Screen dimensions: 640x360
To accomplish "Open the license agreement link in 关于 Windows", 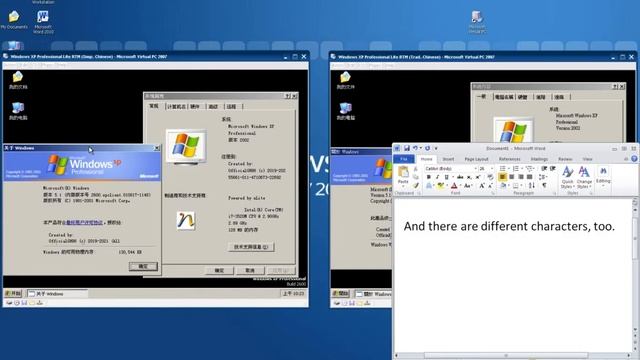I will pos(84,222).
